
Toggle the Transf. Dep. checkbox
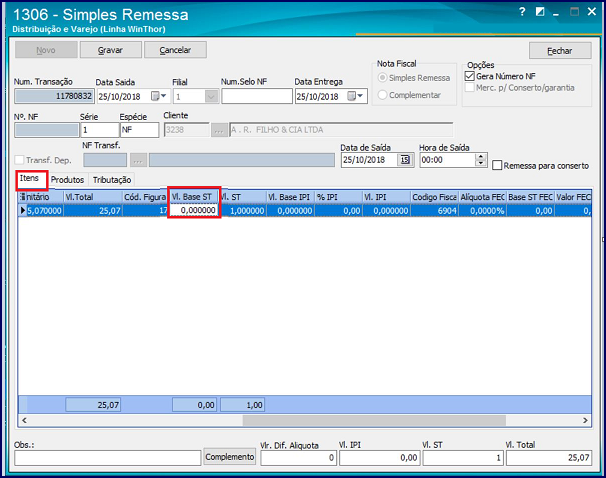click(x=19, y=160)
